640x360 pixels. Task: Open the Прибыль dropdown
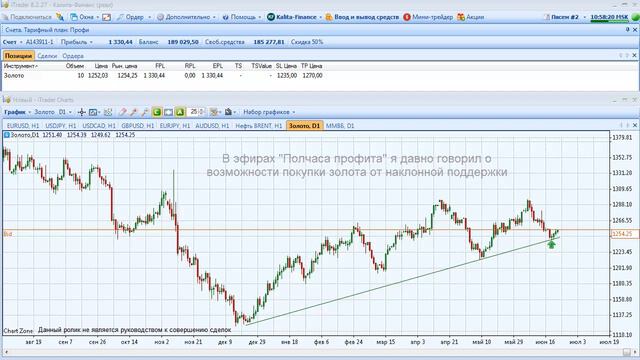77,42
